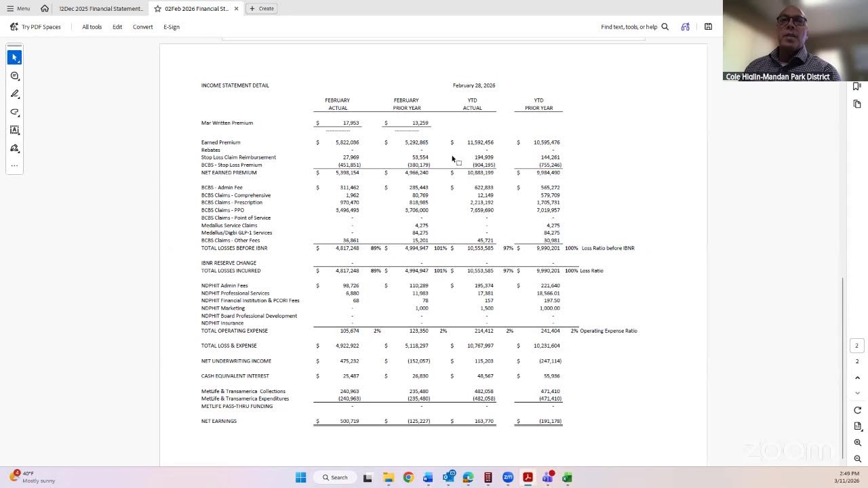Image resolution: width=868 pixels, height=488 pixels.
Task: Select the arrow Selection tool
Action: pos(15,58)
